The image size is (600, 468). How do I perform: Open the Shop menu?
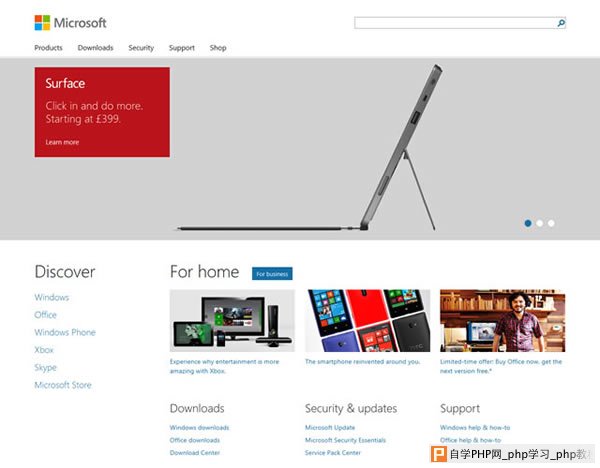218,48
